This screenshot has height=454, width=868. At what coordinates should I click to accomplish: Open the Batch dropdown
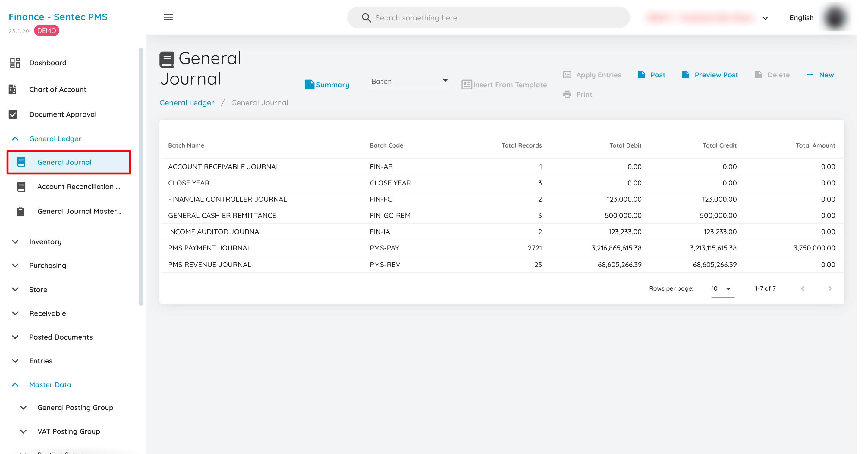(411, 81)
